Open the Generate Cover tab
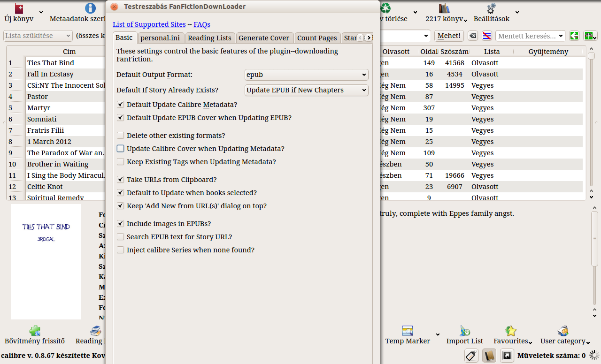The width and height of the screenshot is (601, 364). pos(264,38)
